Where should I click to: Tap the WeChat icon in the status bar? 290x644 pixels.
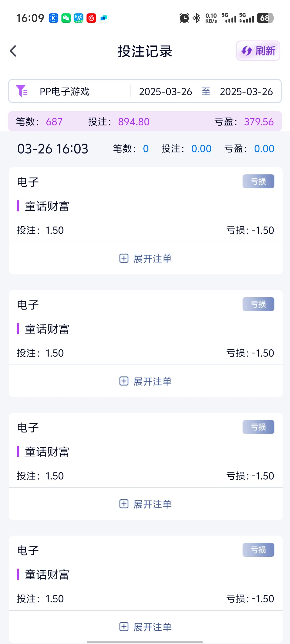[66, 18]
